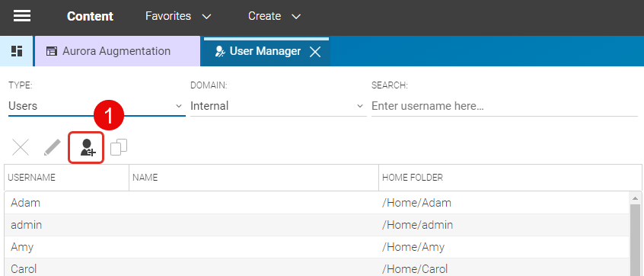The width and height of the screenshot is (644, 276).
Task: Close the User Manager tab
Action: click(315, 52)
